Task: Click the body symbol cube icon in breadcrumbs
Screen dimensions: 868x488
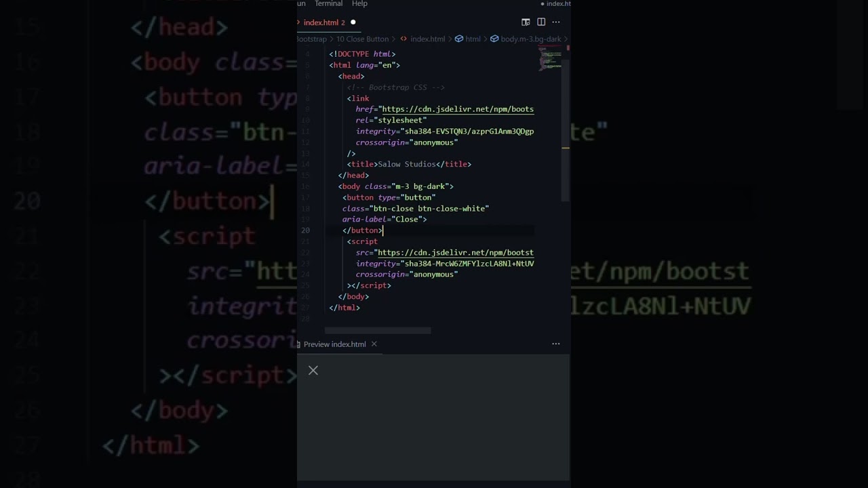Action: pyautogui.click(x=494, y=39)
